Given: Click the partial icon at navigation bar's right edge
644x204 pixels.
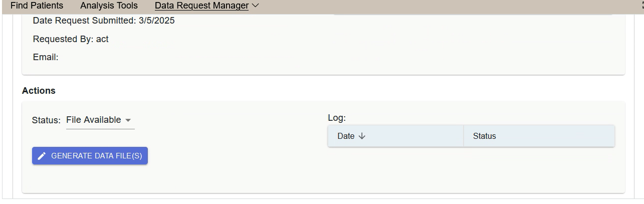Looking at the screenshot, I should pyautogui.click(x=642, y=6).
